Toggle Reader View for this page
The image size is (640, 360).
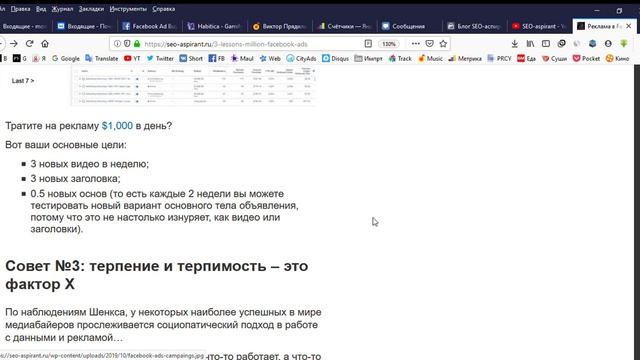(x=368, y=44)
